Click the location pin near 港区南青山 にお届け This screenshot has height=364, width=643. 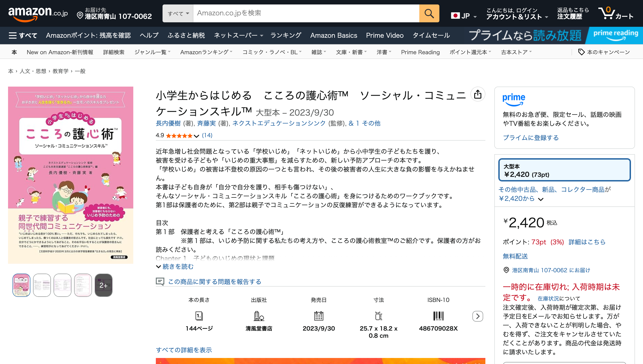506,270
